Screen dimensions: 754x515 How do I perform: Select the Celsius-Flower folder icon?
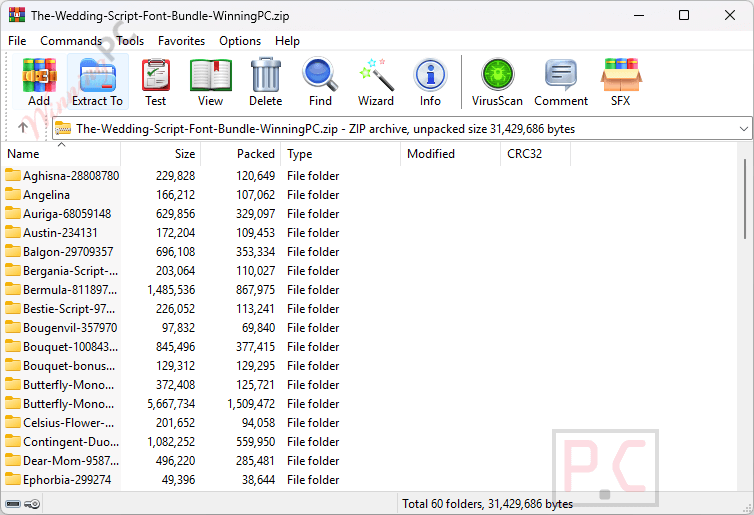pos(13,422)
